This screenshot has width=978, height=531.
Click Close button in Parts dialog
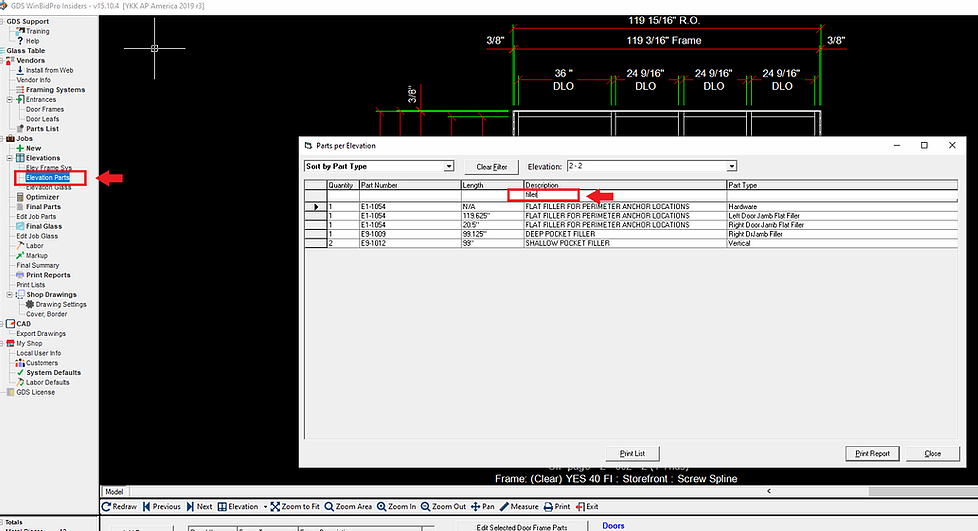(x=932, y=454)
